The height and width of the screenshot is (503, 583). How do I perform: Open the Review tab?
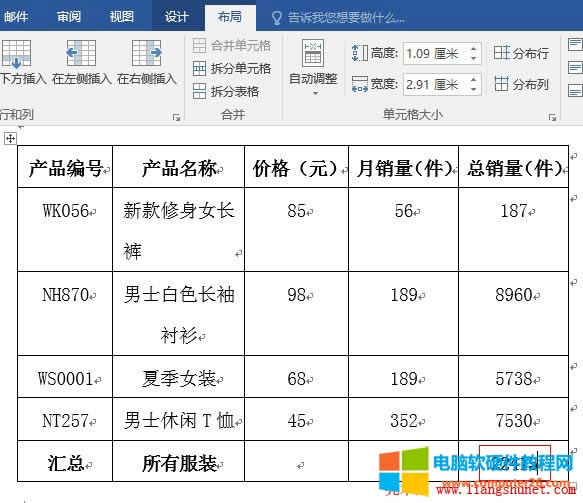[x=69, y=16]
